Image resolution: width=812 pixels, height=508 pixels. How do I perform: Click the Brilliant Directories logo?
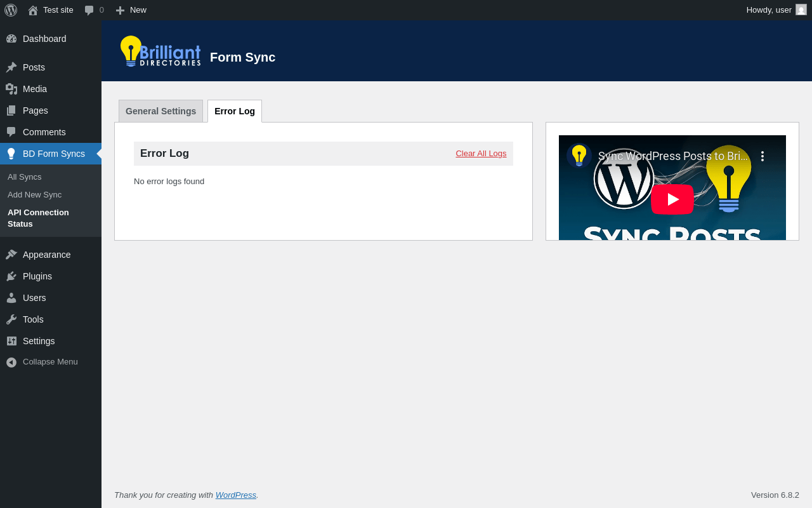160,51
